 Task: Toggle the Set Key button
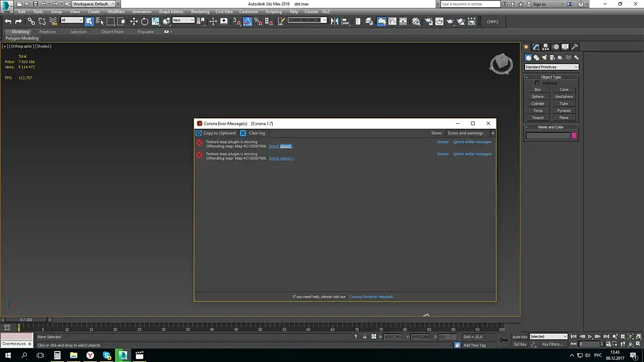click(520, 345)
